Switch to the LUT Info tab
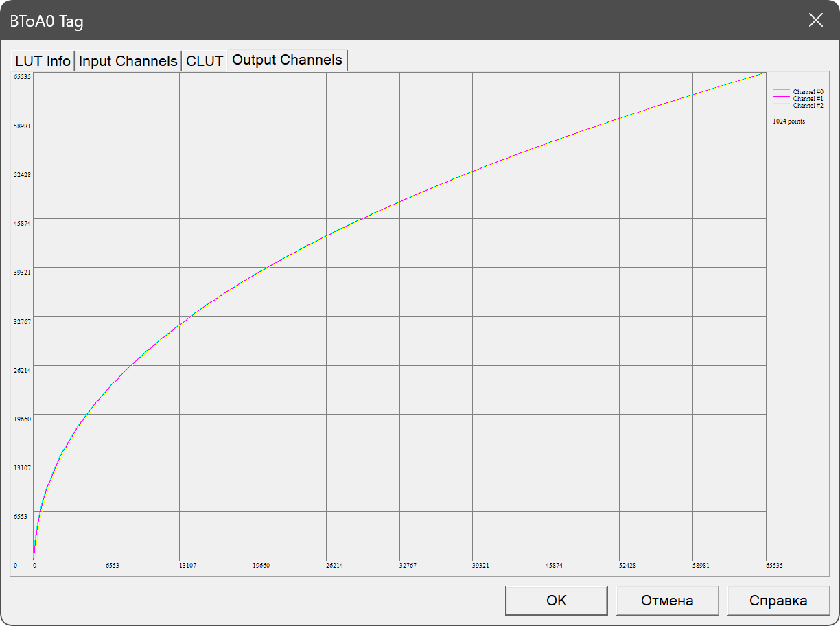Image resolution: width=840 pixels, height=626 pixels. (x=43, y=61)
